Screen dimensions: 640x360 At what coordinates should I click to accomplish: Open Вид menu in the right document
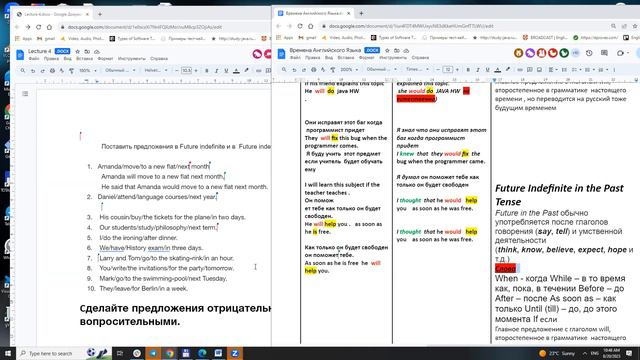tap(329, 58)
